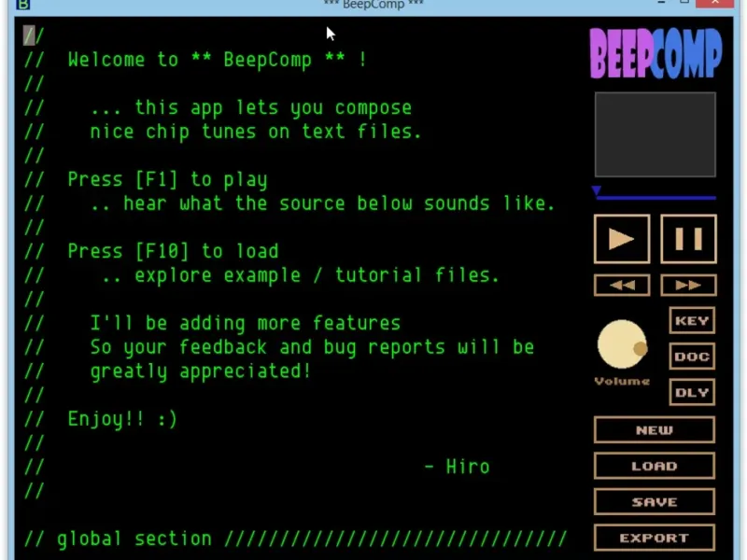
Task: Click the 'Press [F10] to load' text line
Action: (174, 251)
